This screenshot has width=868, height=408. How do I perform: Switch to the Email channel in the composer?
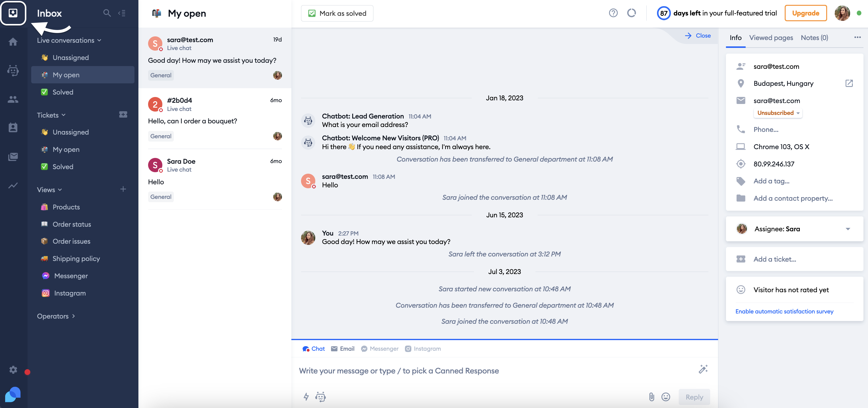tap(342, 349)
